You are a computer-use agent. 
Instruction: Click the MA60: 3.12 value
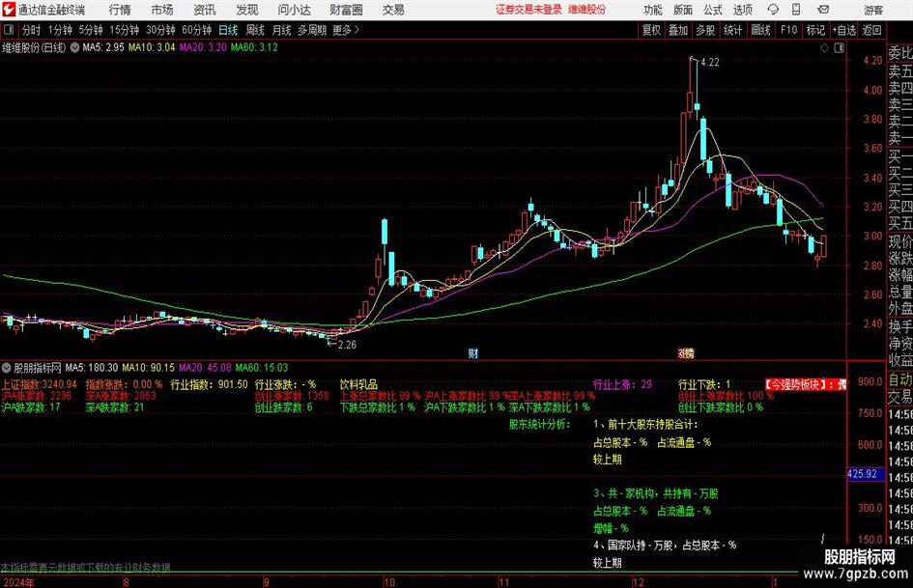pos(254,47)
